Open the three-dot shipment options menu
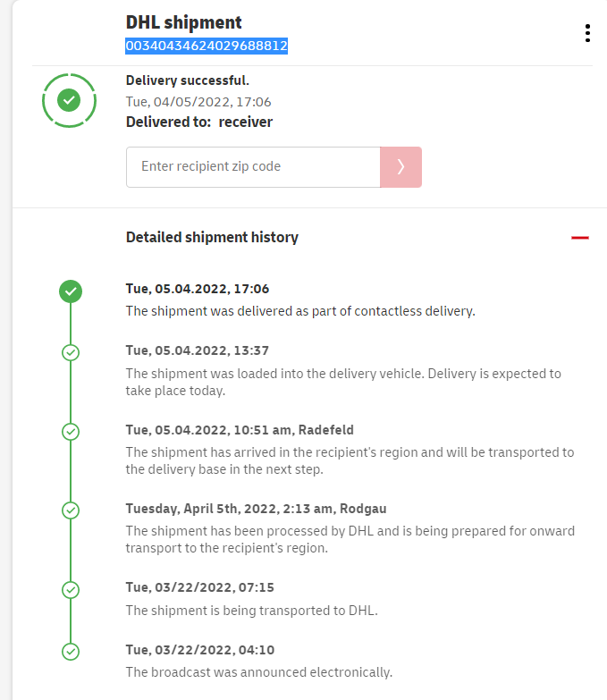Screen dimensions: 607x700 pos(587,34)
